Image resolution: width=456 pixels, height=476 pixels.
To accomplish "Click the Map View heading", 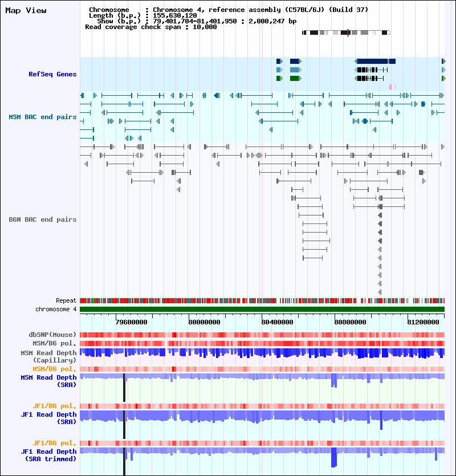I will click(26, 11).
